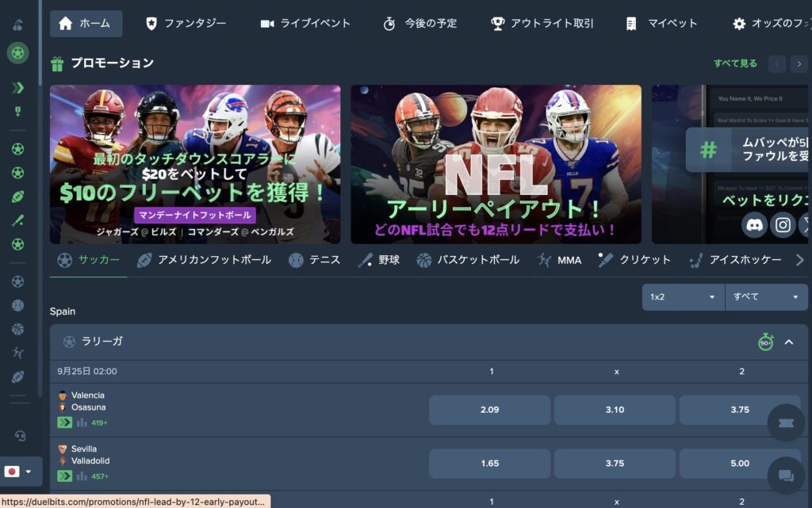The width and height of the screenshot is (812, 508).
Task: Open the アウトライト取引 tab
Action: click(542, 23)
